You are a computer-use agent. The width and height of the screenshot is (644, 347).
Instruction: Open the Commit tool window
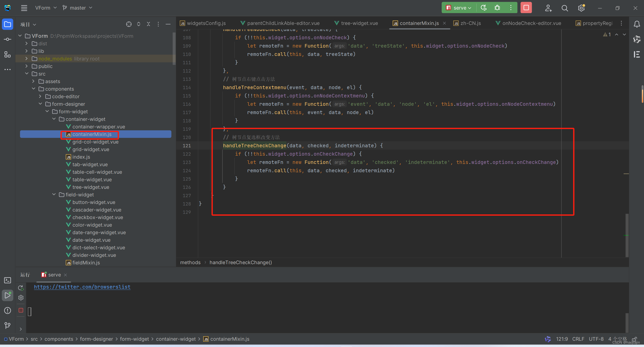(7, 40)
